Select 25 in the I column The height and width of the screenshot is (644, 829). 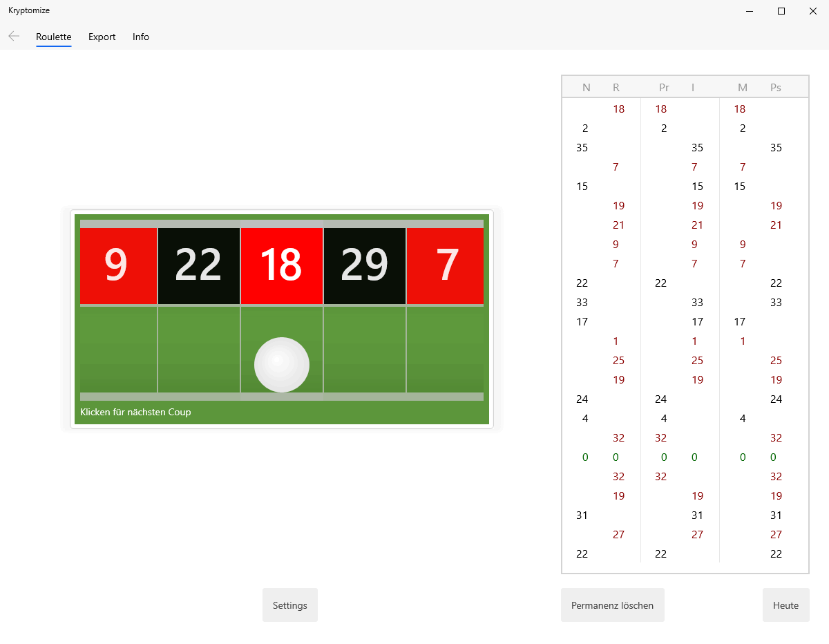click(x=698, y=361)
